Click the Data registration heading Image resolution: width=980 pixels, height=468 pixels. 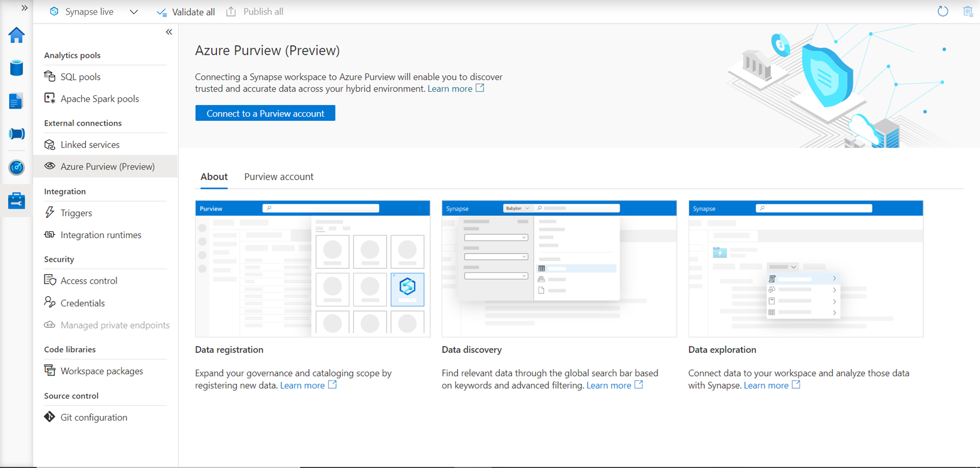pos(229,350)
